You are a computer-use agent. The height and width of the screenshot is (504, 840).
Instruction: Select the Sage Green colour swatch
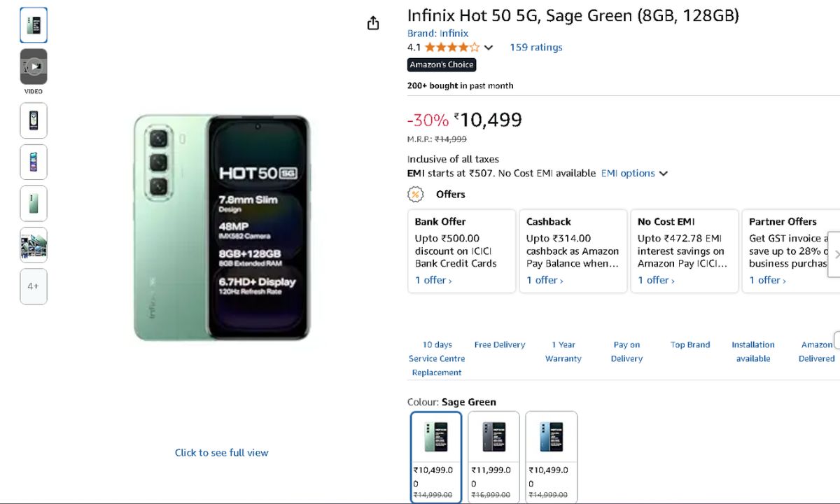tap(435, 456)
